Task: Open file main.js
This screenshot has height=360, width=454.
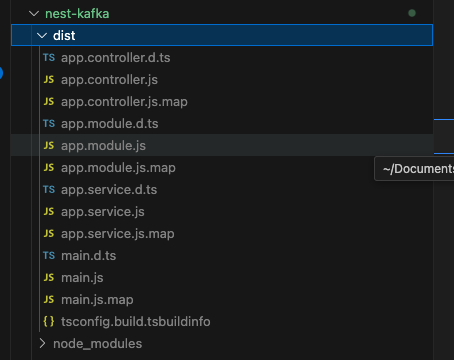Action: coord(82,278)
